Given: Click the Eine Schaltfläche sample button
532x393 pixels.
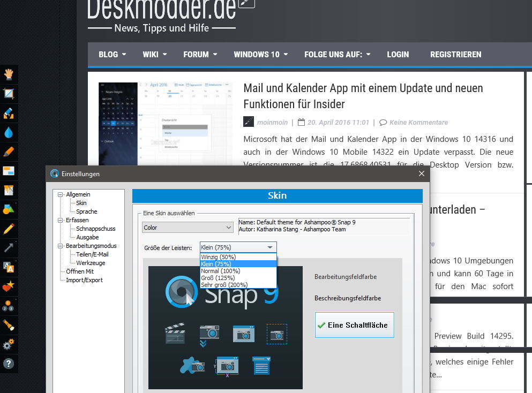Looking at the screenshot, I should tap(355, 325).
